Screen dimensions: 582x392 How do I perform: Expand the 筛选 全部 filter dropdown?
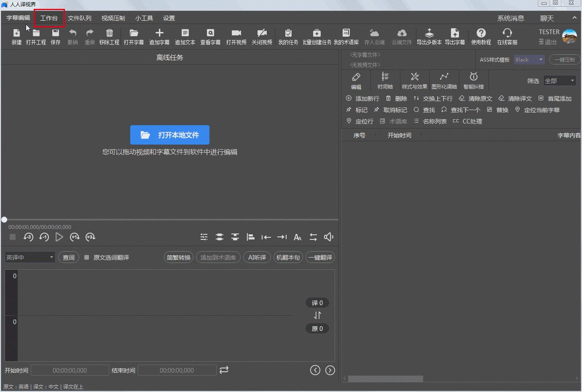559,81
